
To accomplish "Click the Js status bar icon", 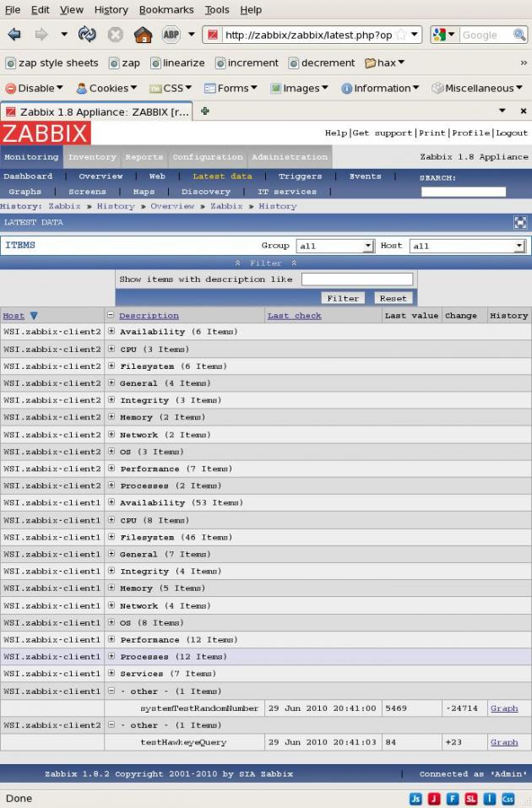I will (415, 798).
